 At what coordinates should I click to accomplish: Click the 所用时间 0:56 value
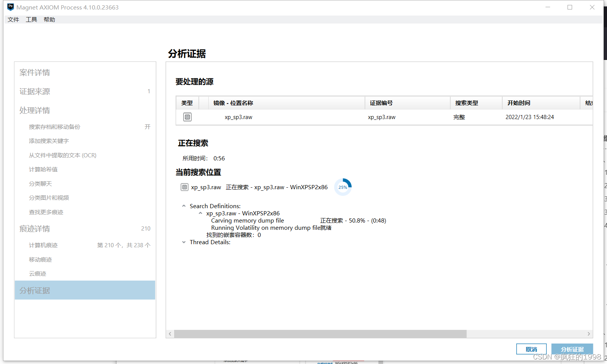click(x=219, y=158)
